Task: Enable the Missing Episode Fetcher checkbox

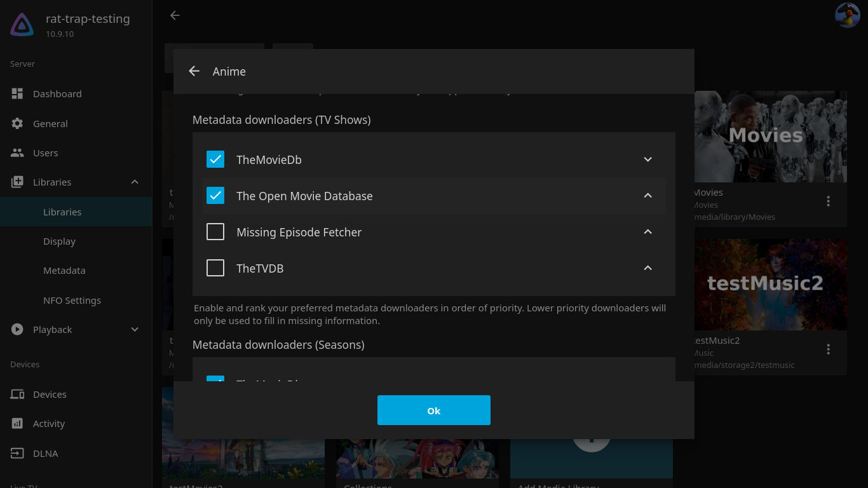Action: coord(215,232)
